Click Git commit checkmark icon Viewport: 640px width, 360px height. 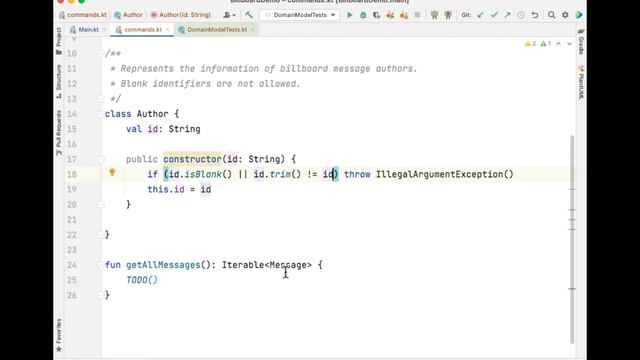pos(494,15)
